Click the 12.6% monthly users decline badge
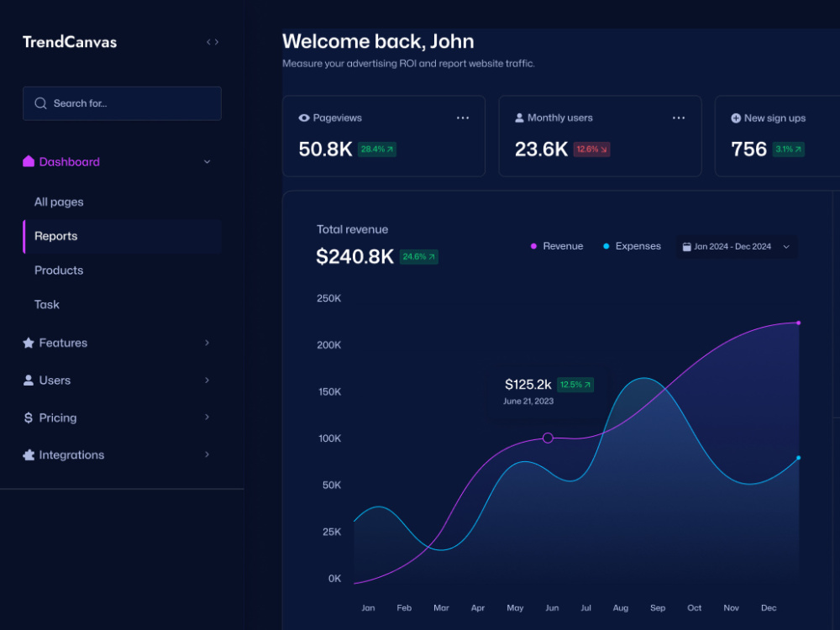Image resolution: width=840 pixels, height=630 pixels. click(x=592, y=150)
